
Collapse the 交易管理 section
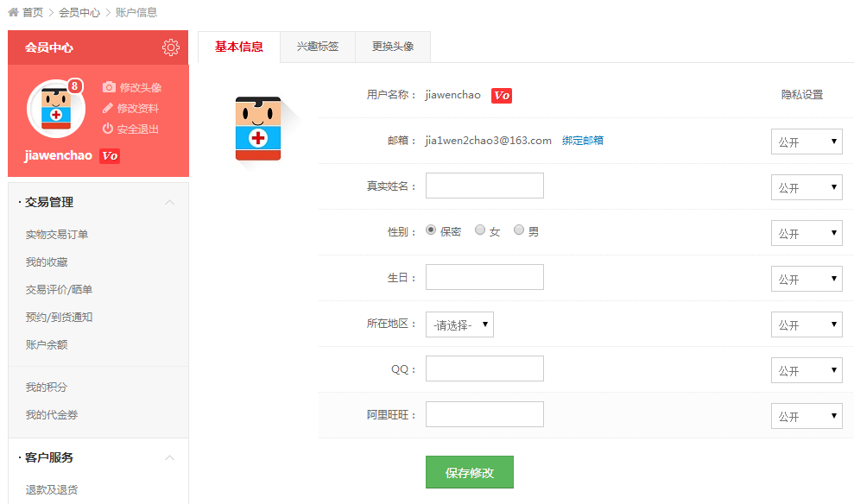point(169,202)
